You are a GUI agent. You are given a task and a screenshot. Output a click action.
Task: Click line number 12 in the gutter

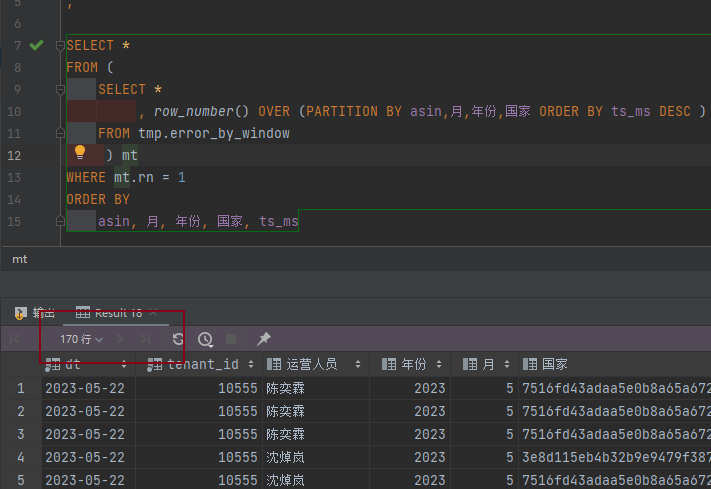(x=14, y=156)
